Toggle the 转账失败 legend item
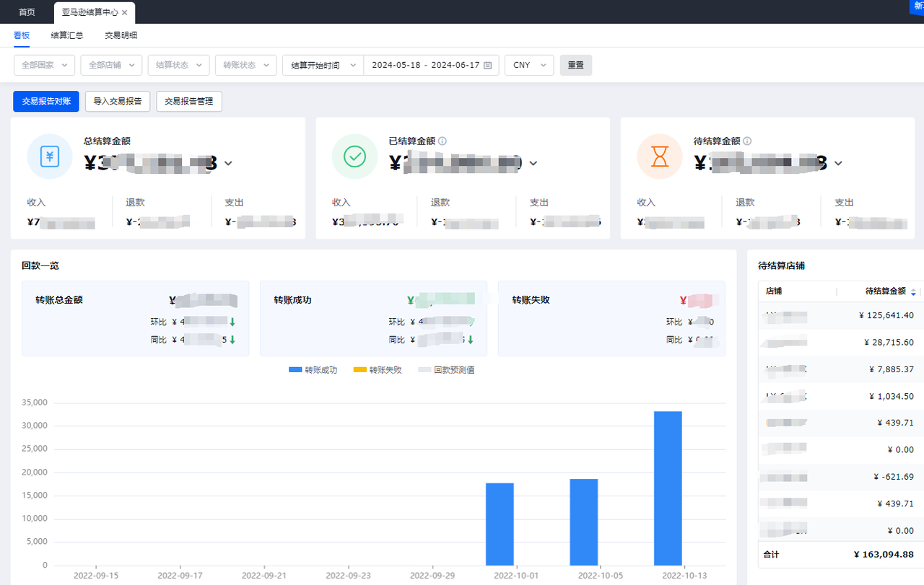The image size is (924, 585). point(377,370)
